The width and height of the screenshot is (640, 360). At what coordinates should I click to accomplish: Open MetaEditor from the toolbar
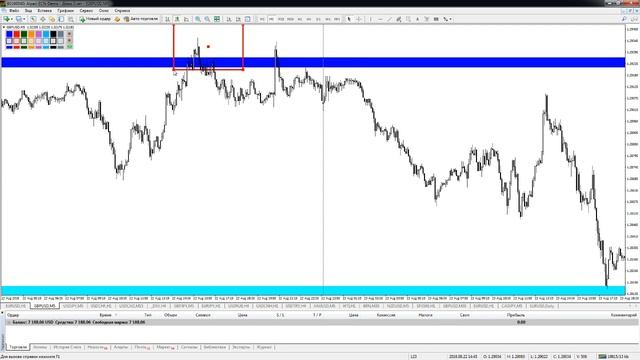(x=117, y=19)
